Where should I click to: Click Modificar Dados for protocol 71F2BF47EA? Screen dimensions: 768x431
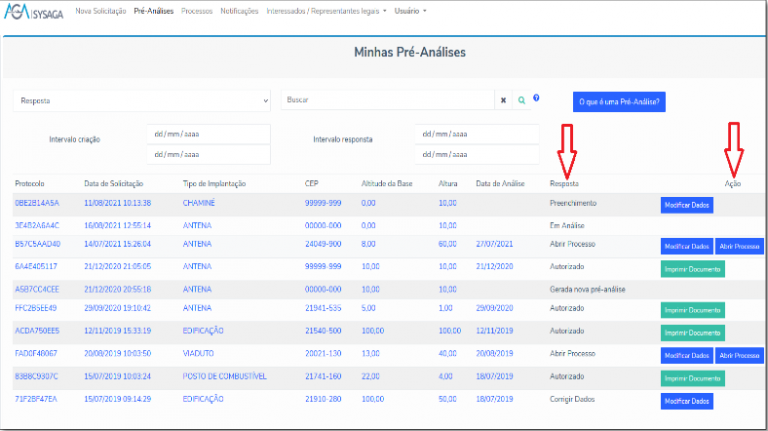687,401
